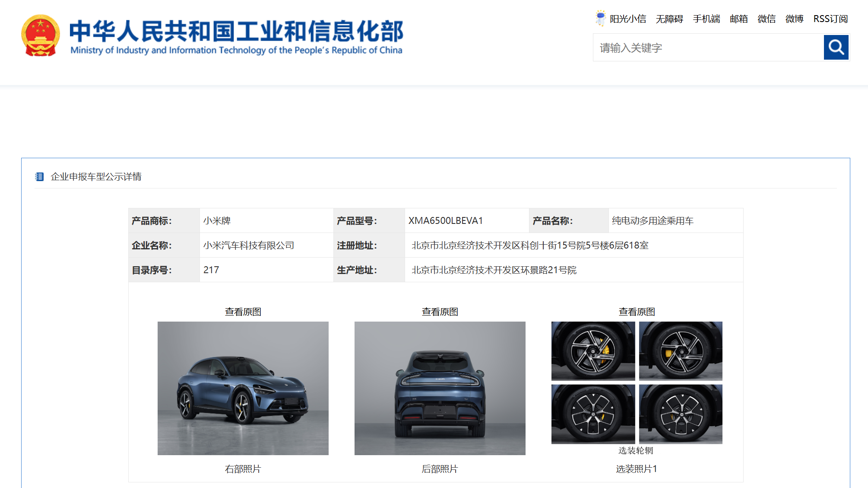Click the English ministry name subtitle
Screen dimensions: 868x488
coord(236,50)
